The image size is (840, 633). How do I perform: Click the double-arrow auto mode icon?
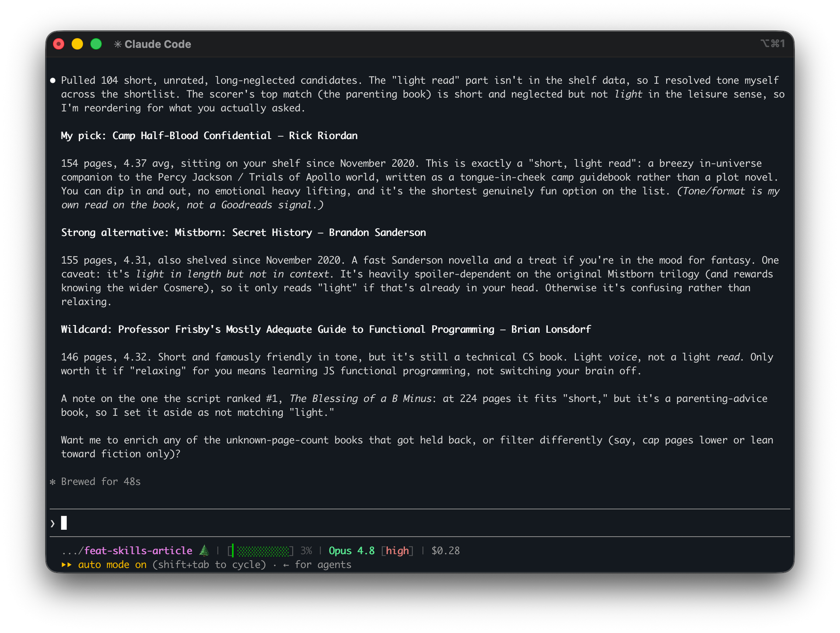66,565
